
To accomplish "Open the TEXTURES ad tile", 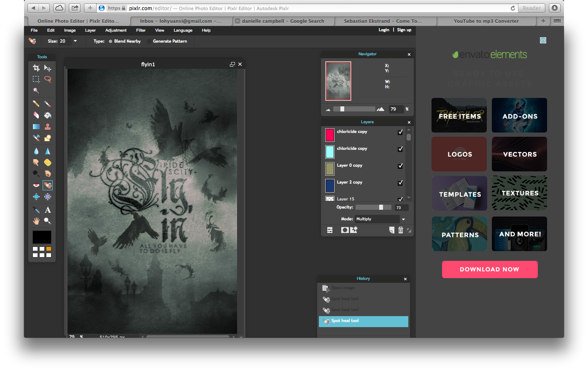I will (x=519, y=193).
